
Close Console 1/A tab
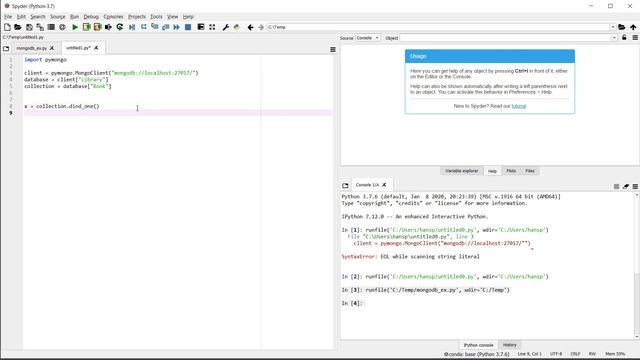[384, 185]
